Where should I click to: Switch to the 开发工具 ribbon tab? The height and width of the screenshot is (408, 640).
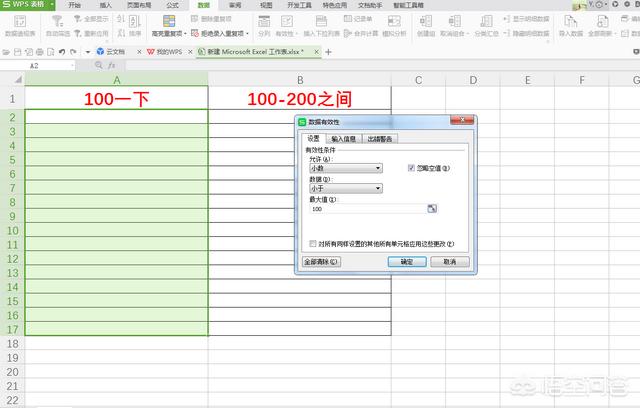(299, 5)
